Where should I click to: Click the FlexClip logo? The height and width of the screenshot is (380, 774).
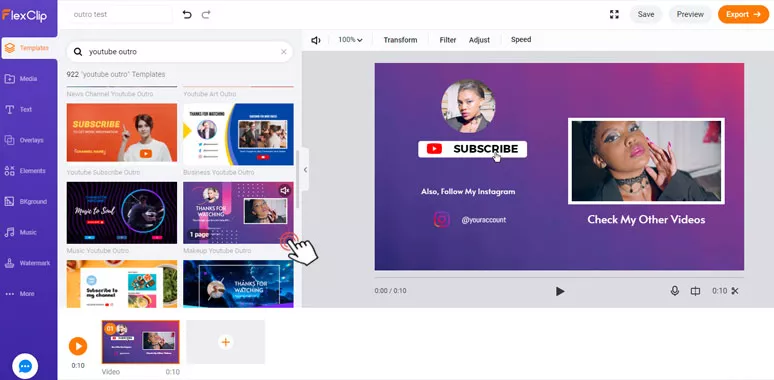click(25, 15)
